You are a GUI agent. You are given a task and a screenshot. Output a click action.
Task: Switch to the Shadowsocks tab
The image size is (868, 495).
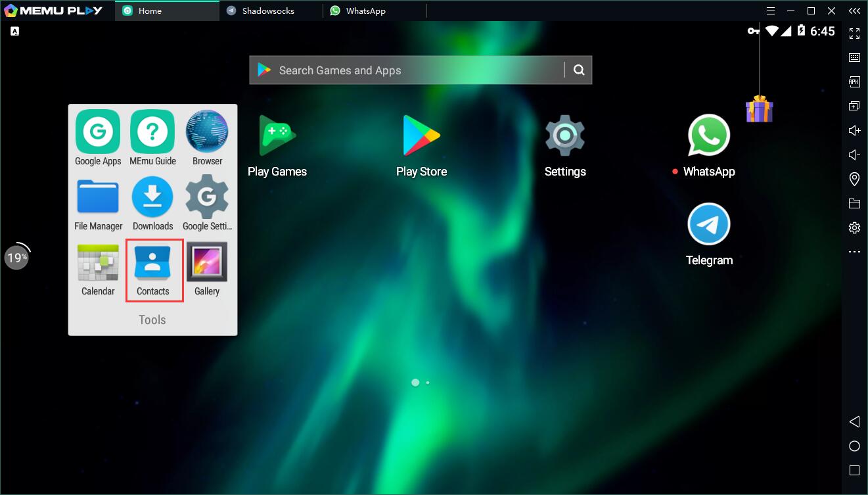point(267,11)
